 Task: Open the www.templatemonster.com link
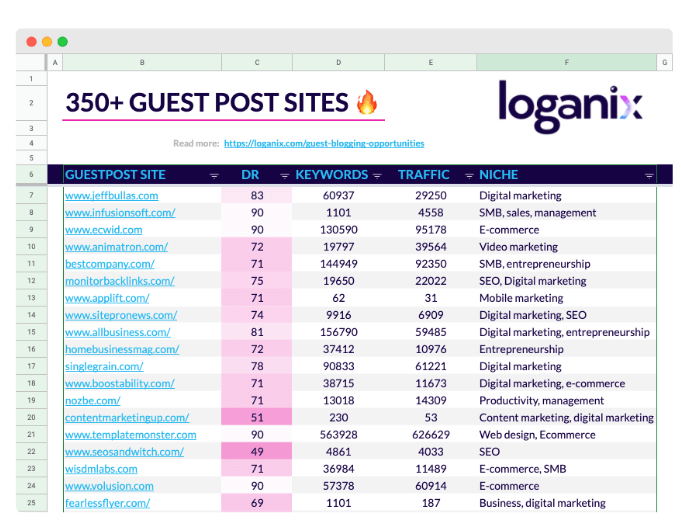pos(131,435)
